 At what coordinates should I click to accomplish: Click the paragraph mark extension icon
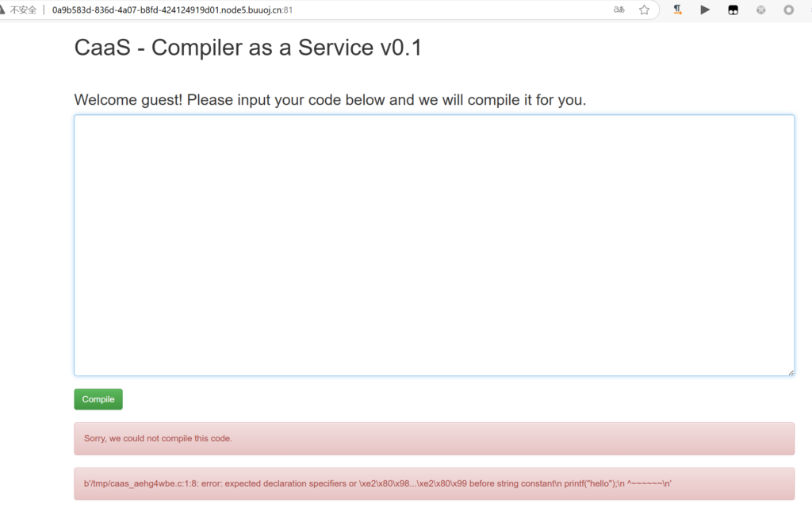point(678,10)
